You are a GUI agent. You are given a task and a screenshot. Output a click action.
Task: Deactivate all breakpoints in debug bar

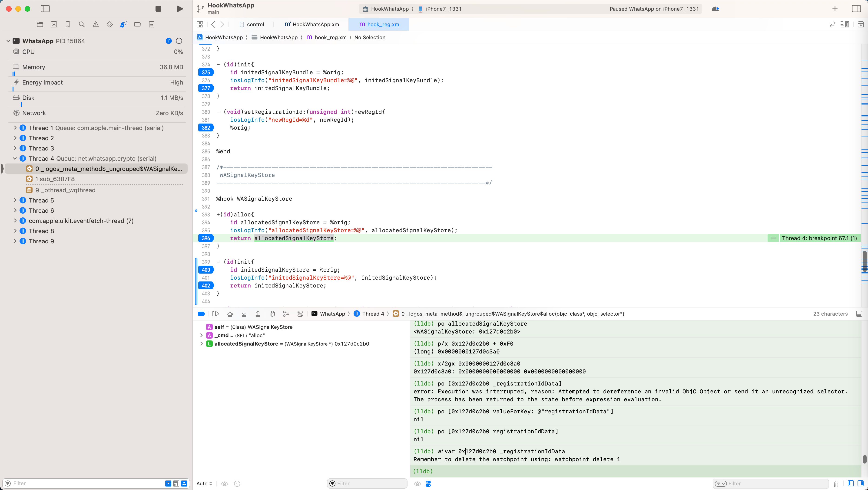click(x=202, y=314)
